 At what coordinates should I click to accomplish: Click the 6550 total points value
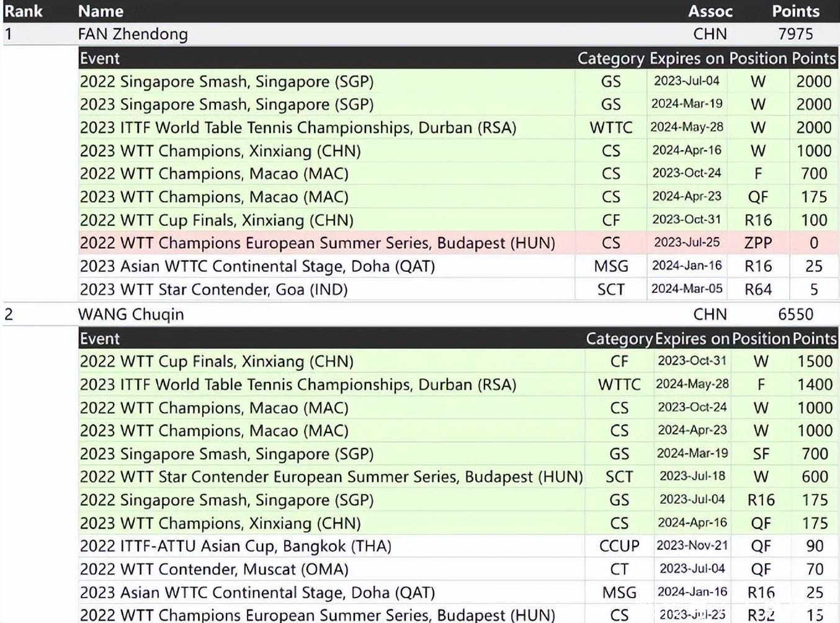(x=795, y=315)
